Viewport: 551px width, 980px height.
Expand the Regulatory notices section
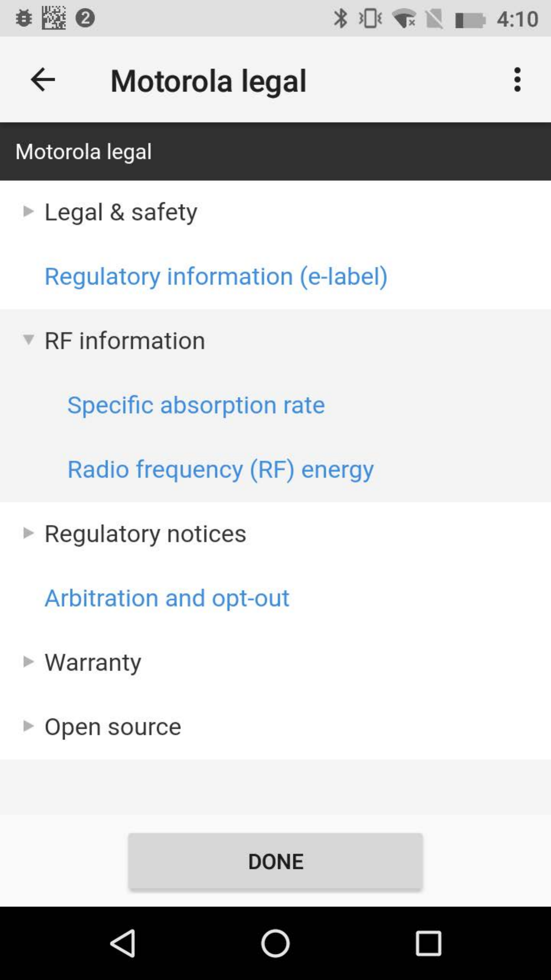(x=275, y=534)
